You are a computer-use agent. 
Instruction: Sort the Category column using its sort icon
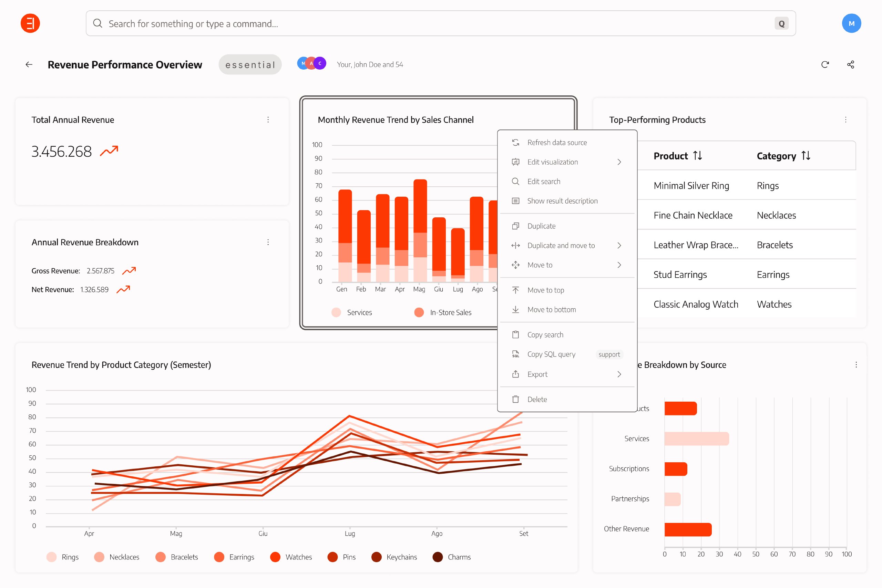[x=806, y=156]
